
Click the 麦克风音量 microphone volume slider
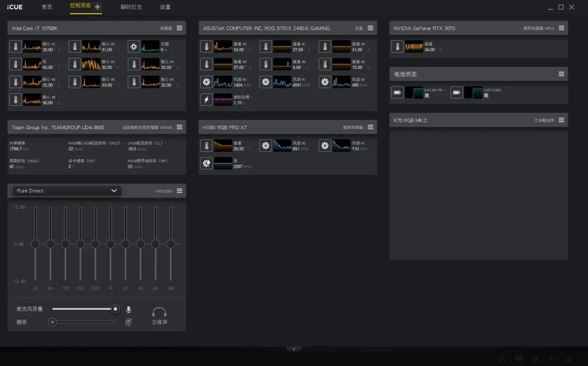[85, 309]
